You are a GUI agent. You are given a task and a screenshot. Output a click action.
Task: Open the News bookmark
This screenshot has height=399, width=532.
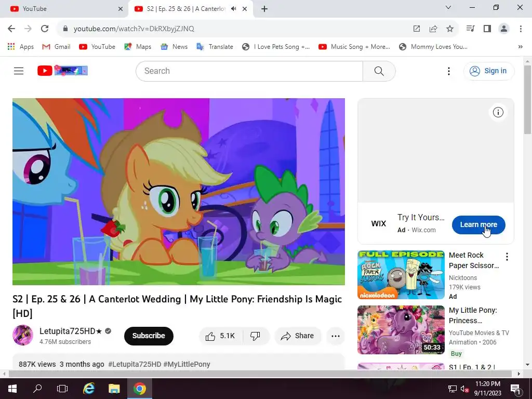[174, 47]
